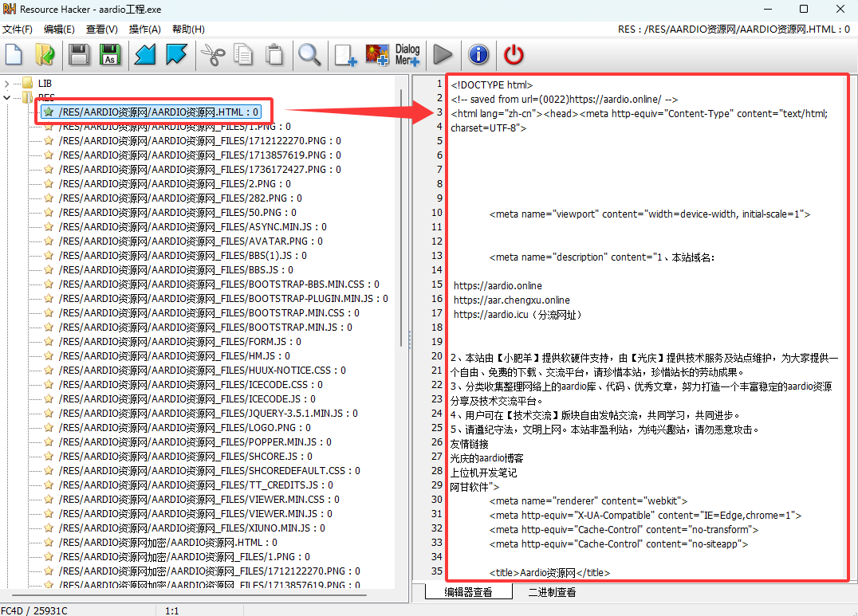Select the VIEWER.MIN.CSS resource entry

pyautogui.click(x=199, y=499)
